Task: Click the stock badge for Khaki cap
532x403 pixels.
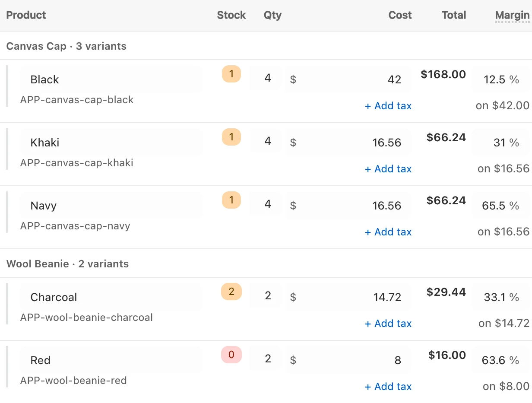Action: (x=231, y=137)
